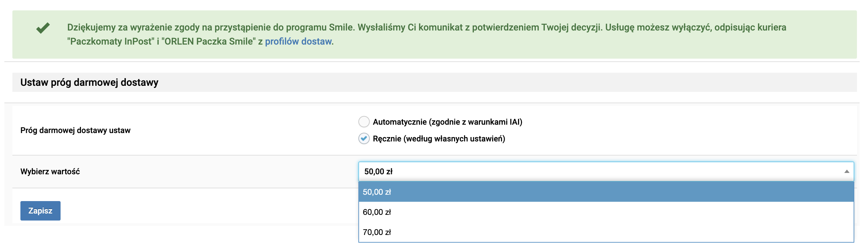The width and height of the screenshot is (868, 246).
Task: Click the Próg darmowej dostawy ustaw label
Action: [76, 130]
